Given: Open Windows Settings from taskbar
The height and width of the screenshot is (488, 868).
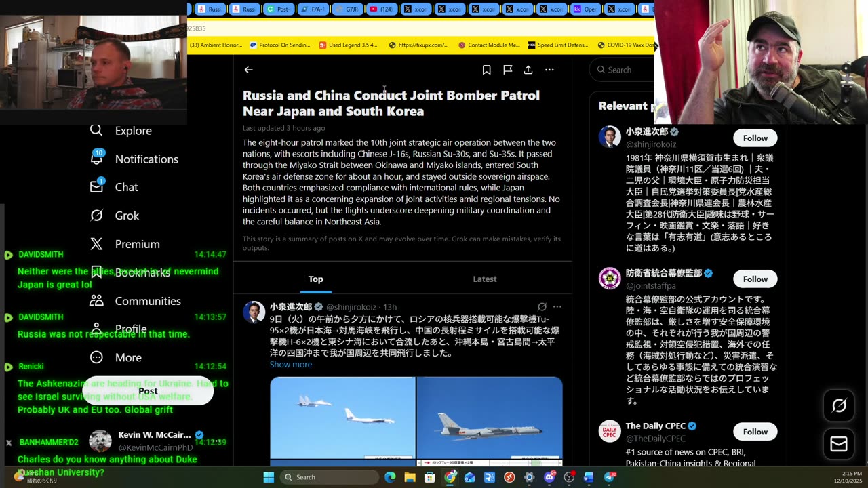Looking at the screenshot, I should coord(529,477).
